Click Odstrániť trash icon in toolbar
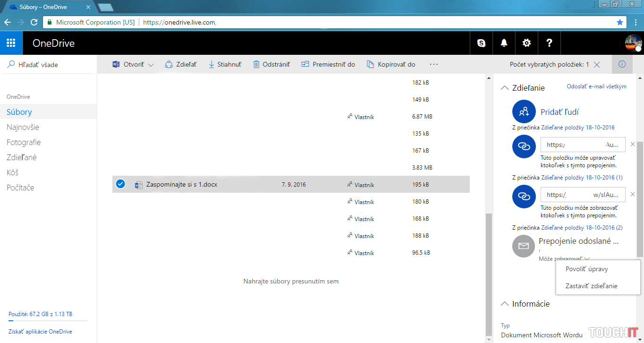Viewport: 644px width, 343px height. click(256, 65)
